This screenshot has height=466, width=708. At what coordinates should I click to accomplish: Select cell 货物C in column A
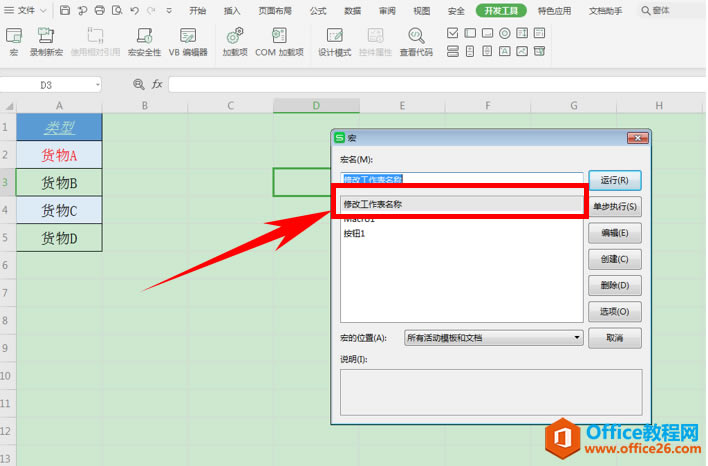pyautogui.click(x=59, y=210)
